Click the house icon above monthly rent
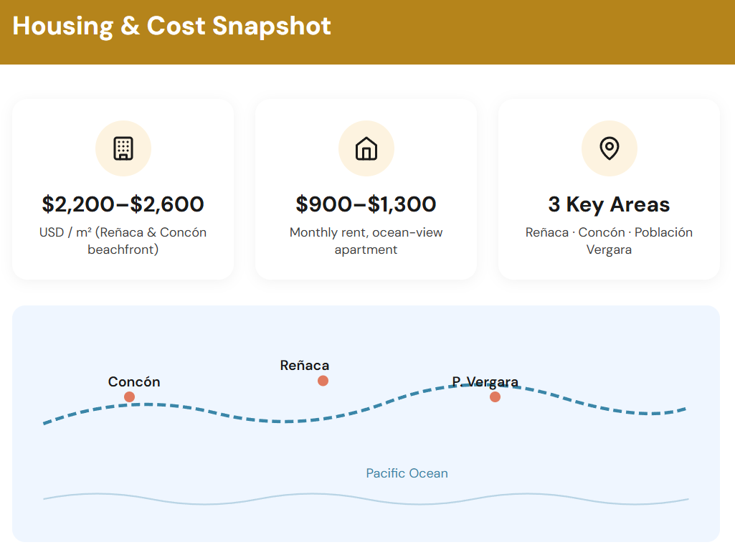 [x=366, y=148]
